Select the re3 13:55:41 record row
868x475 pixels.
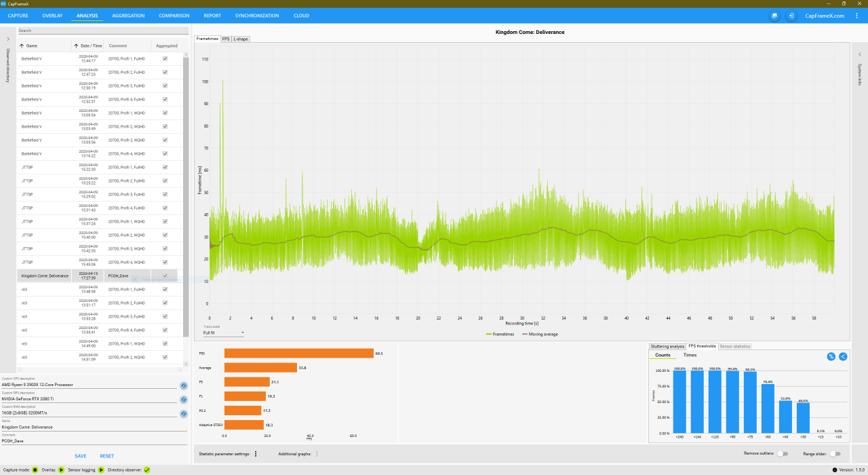tap(100, 330)
